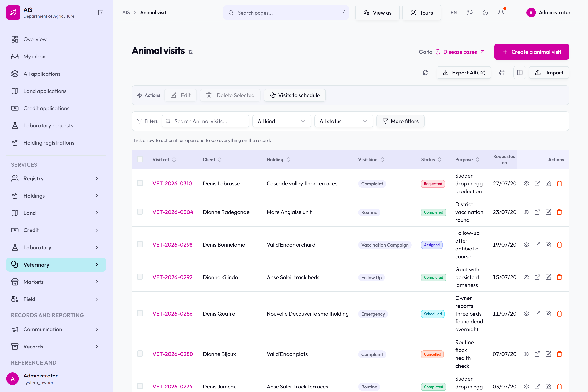The width and height of the screenshot is (588, 392).
Task: Select checkbox for VET-2026-0298
Action: [140, 244]
